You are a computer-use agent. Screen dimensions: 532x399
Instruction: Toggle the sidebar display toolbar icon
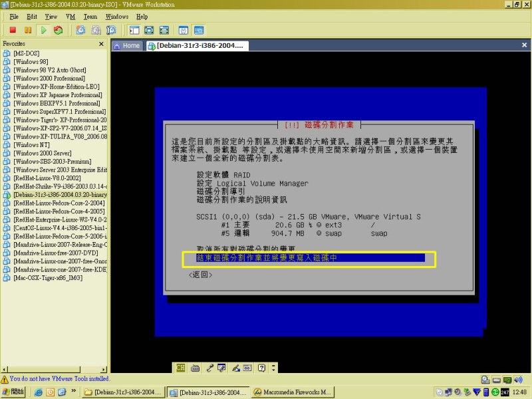(134, 30)
